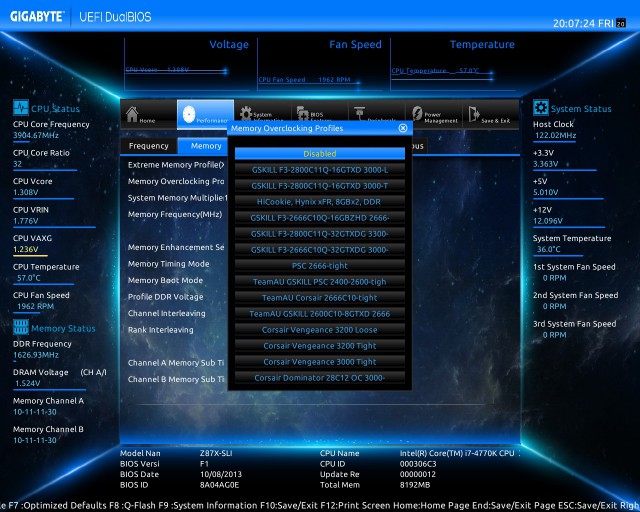The height and width of the screenshot is (512, 640).
Task: Select the Memory Timing Mode row
Action: tap(169, 264)
